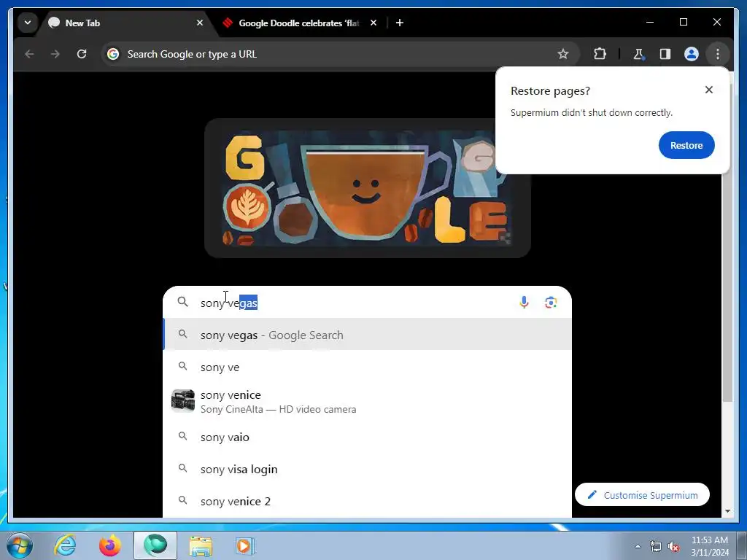Open the Chrome Labs flask icon
The width and height of the screenshot is (747, 560).
(x=639, y=54)
